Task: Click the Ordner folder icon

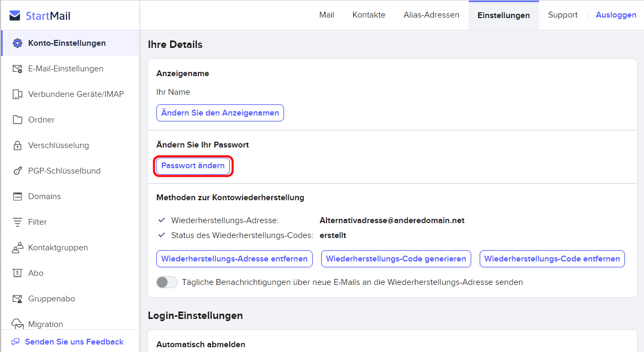Action: (x=18, y=120)
